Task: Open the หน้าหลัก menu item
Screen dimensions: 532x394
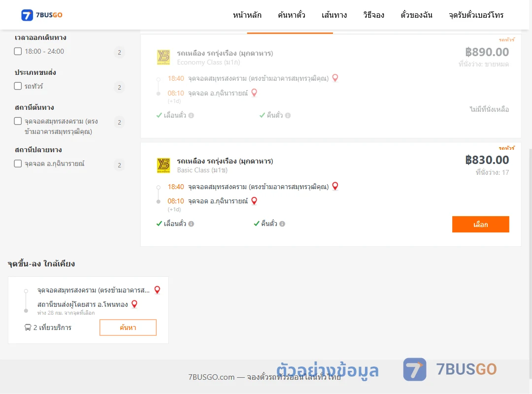Action: [x=247, y=15]
